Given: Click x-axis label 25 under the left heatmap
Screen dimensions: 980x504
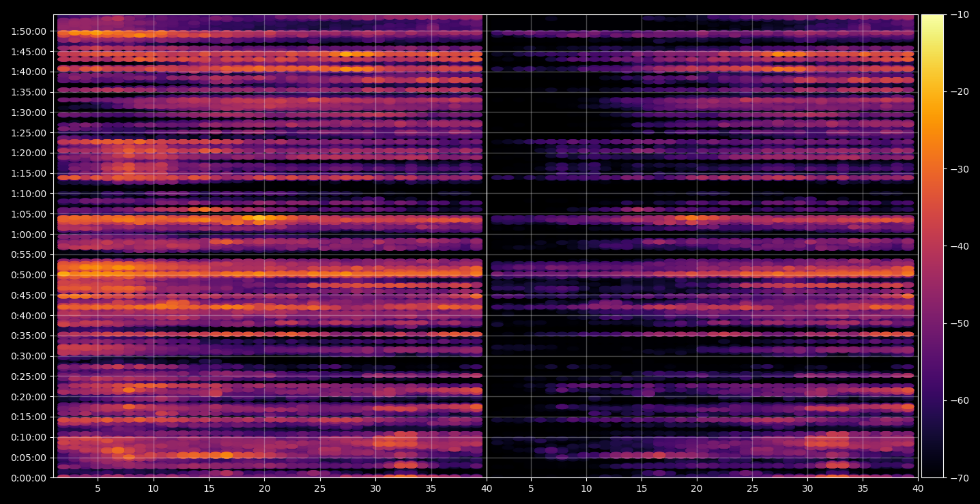Looking at the screenshot, I should (320, 488).
